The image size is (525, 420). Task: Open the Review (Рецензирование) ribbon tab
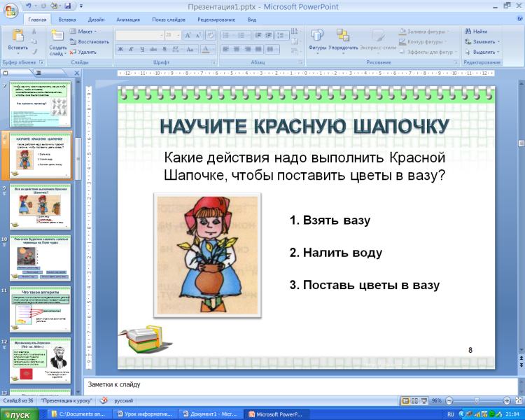[216, 20]
